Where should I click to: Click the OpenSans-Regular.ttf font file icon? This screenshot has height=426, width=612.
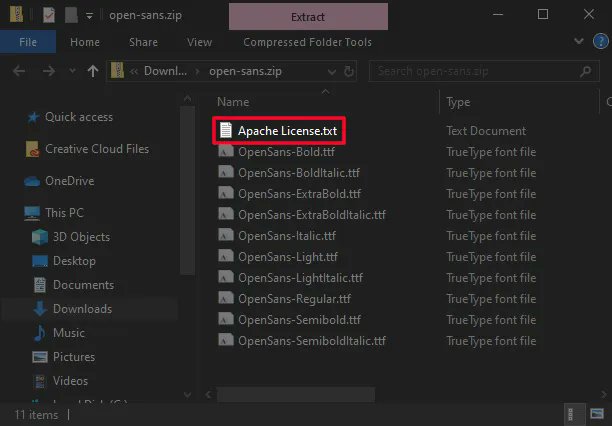226,298
